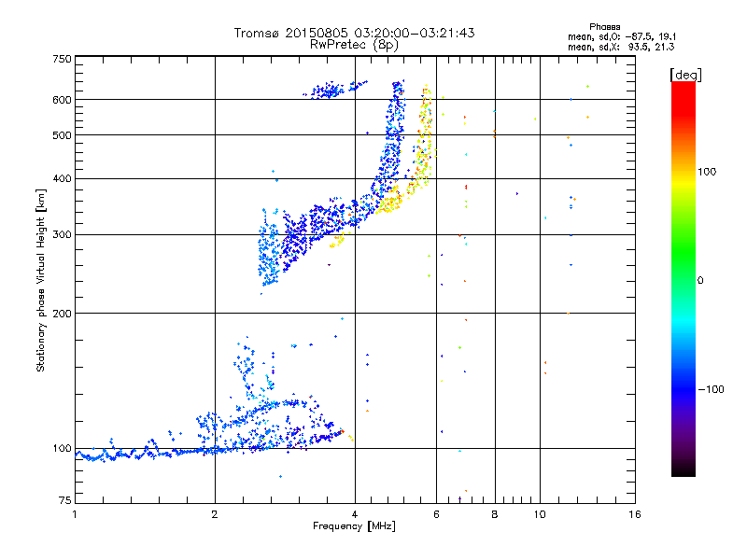Viewport: 747px width, 560px height.
Task: Click the x-axis tick label '1'
Action: [75, 514]
